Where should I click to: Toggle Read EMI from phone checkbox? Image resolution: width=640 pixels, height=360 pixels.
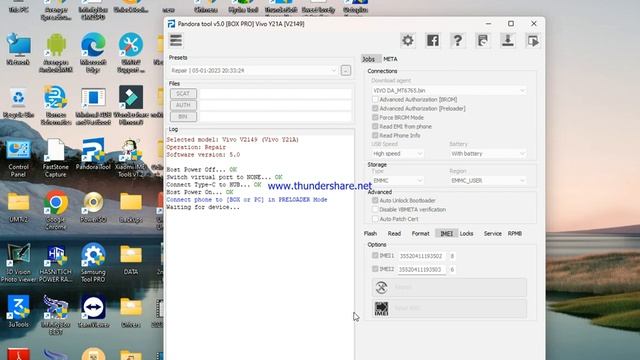click(x=375, y=126)
